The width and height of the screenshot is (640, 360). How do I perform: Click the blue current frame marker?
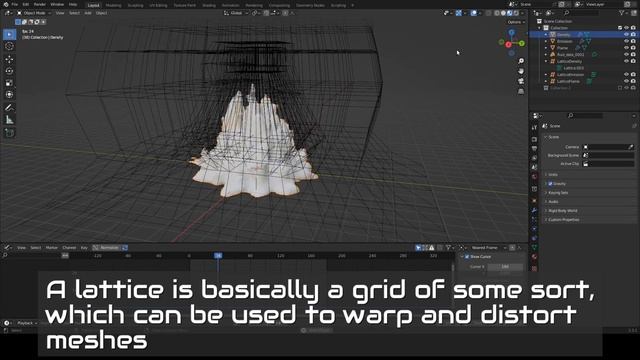tap(218, 256)
